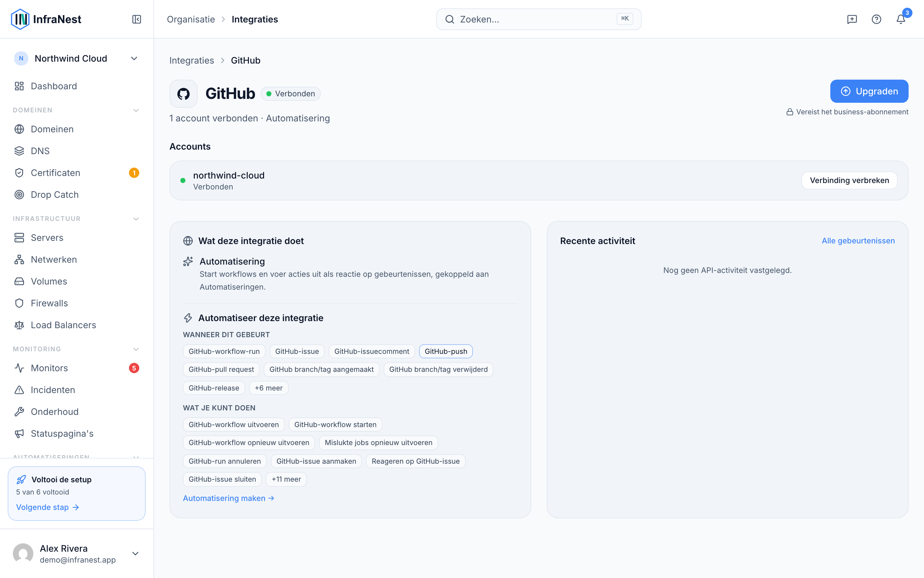Viewport: 924px width, 578px height.
Task: Select Reageren op GitHub-issue chip
Action: point(415,461)
